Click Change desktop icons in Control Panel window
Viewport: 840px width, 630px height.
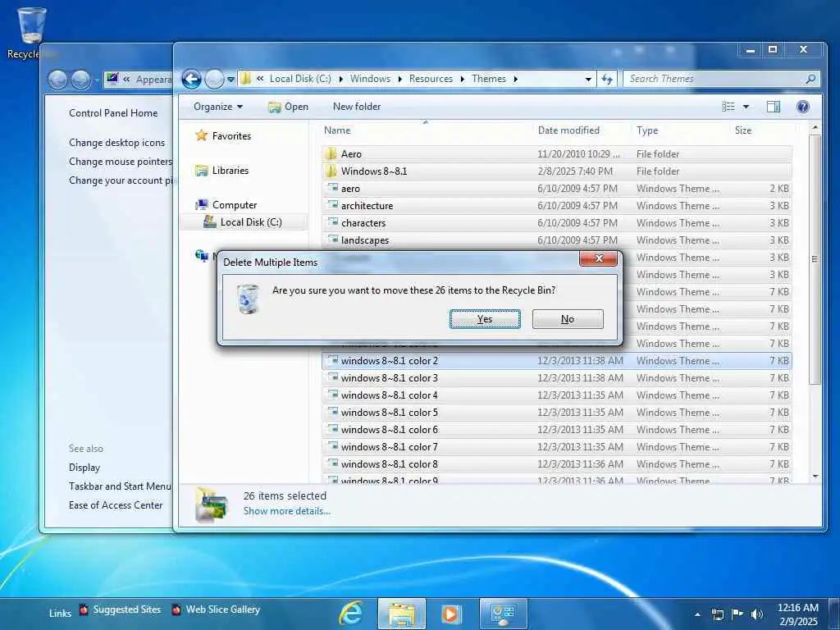pyautogui.click(x=116, y=143)
